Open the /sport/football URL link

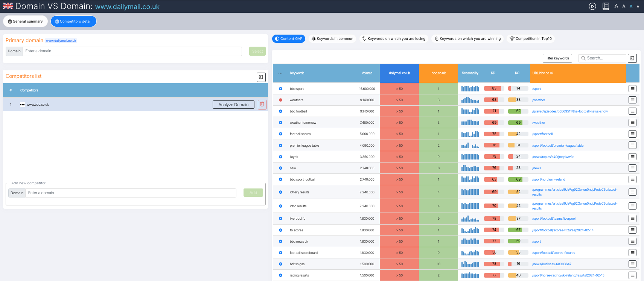(542, 134)
